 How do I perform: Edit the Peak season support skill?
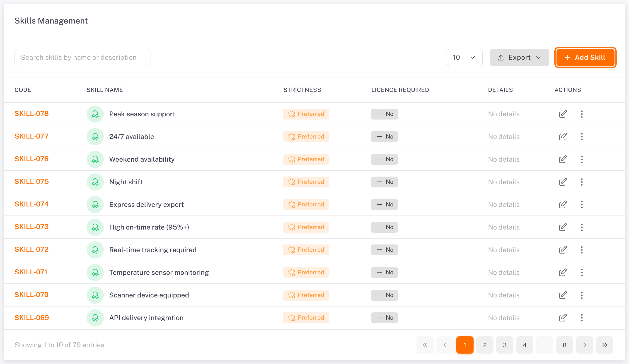click(x=563, y=114)
